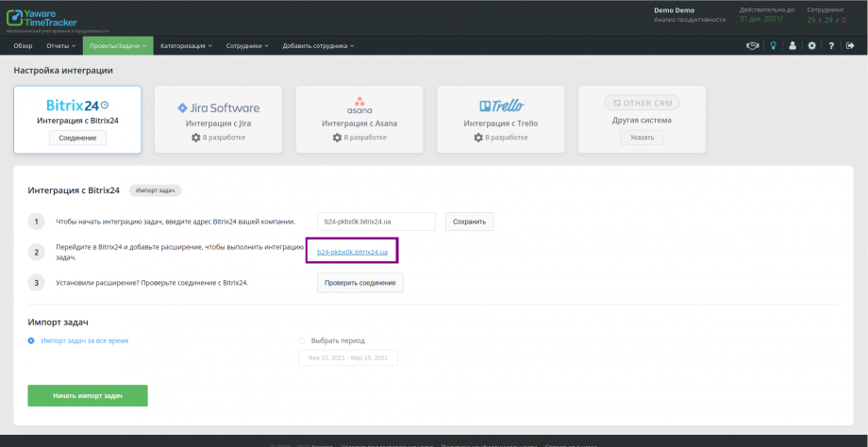The height and width of the screenshot is (447, 868).
Task: Go to the Обзор tab
Action: (x=23, y=46)
